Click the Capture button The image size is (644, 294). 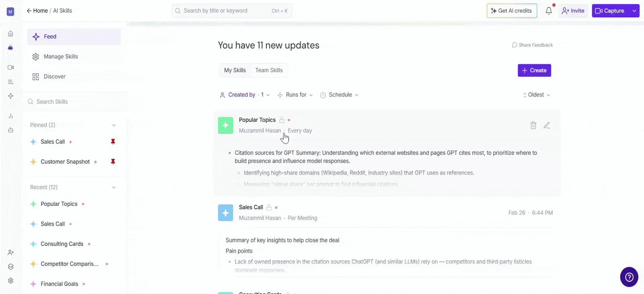click(x=610, y=11)
